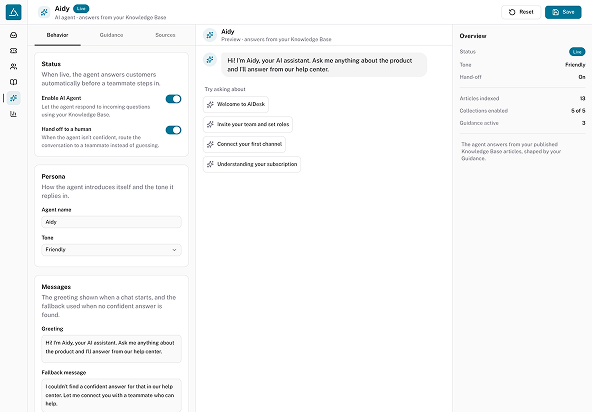The height and width of the screenshot is (412, 592).
Task: Click the AIDesk logo icon
Action: pos(14,12)
